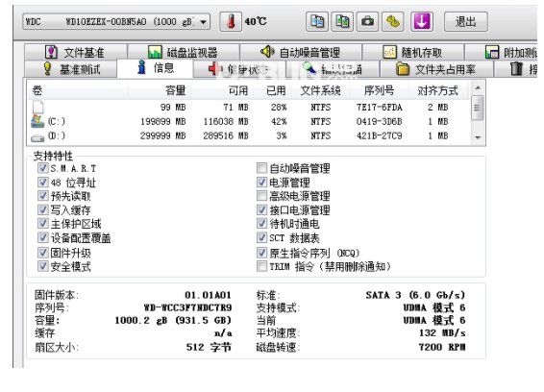Toggle the 待机时通电 checkbox
The image size is (544, 392).
(x=261, y=223)
